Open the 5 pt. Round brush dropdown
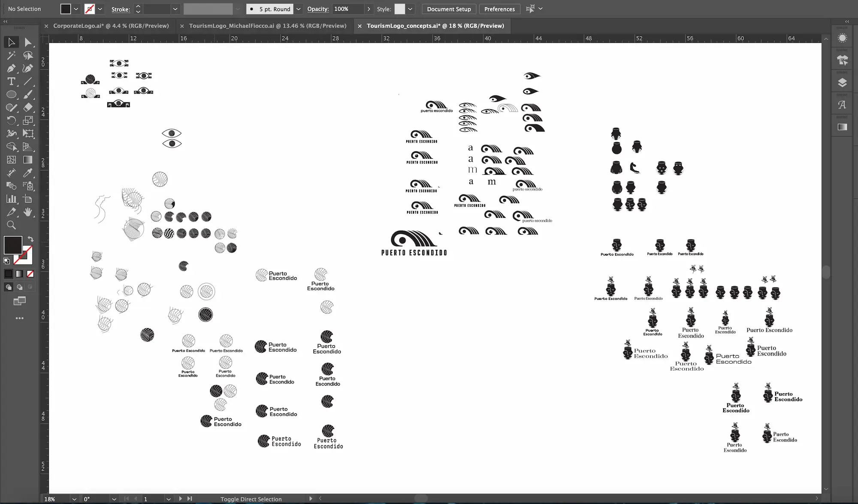858x504 pixels. pyautogui.click(x=298, y=9)
